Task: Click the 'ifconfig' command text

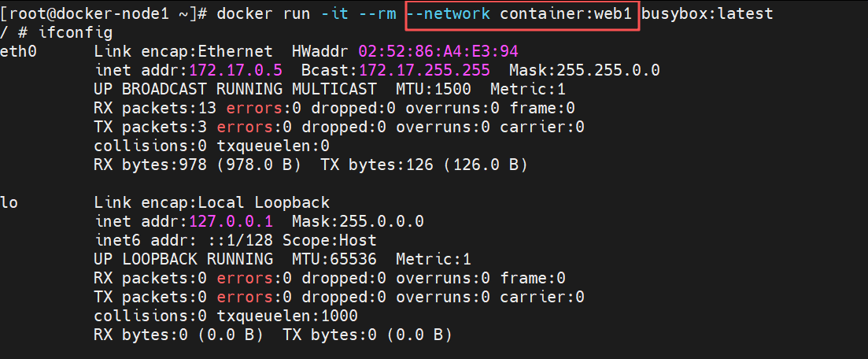Action: [x=76, y=32]
